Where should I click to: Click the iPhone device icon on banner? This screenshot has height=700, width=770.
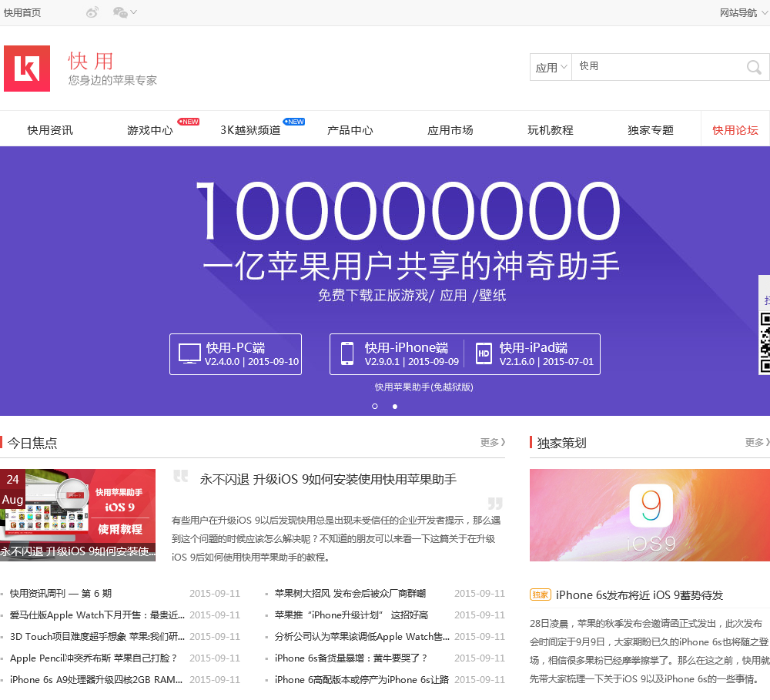347,353
